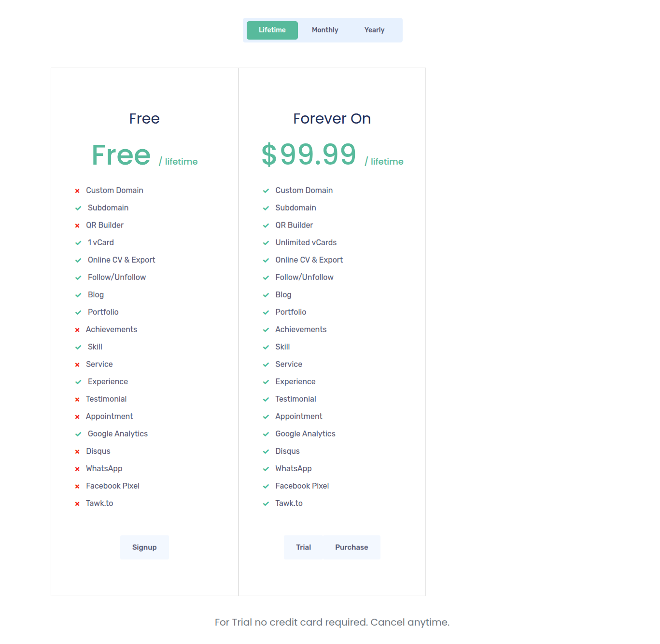660x644 pixels.
Task: Click the green check beside Google Analytics in Forever On
Action: (x=266, y=434)
